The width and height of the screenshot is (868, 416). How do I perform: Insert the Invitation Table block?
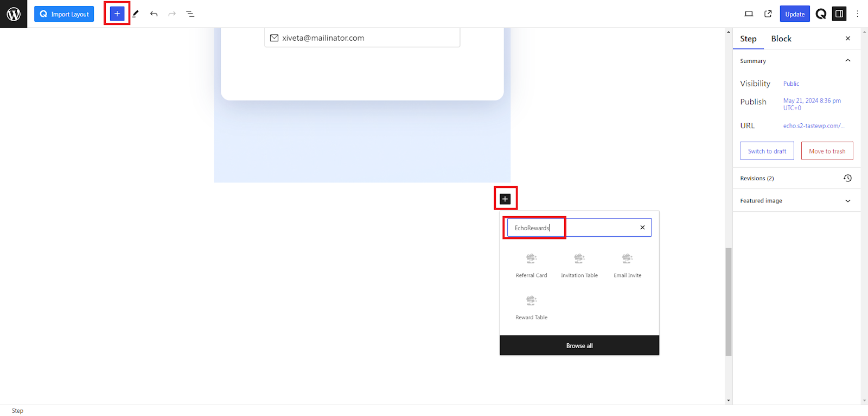pyautogui.click(x=579, y=264)
